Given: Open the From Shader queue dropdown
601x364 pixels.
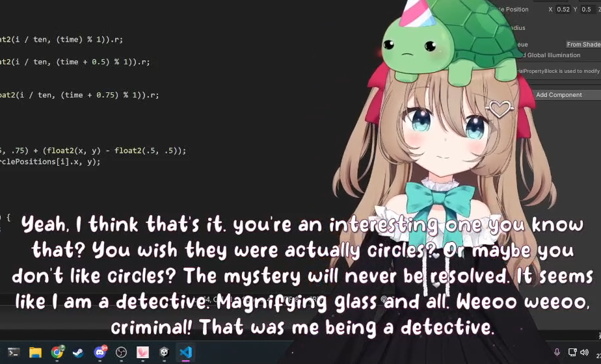Looking at the screenshot, I should coord(583,44).
